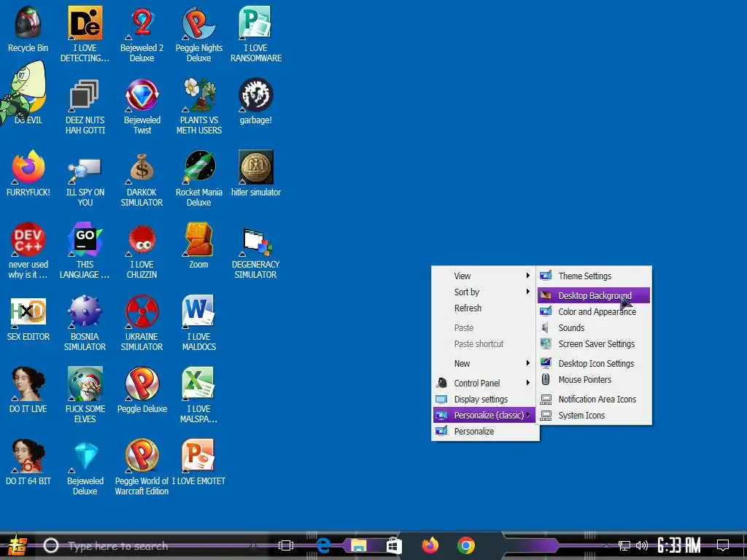Open File Explorer from the taskbar
Image resolution: width=747 pixels, height=560 pixels.
[x=358, y=545]
